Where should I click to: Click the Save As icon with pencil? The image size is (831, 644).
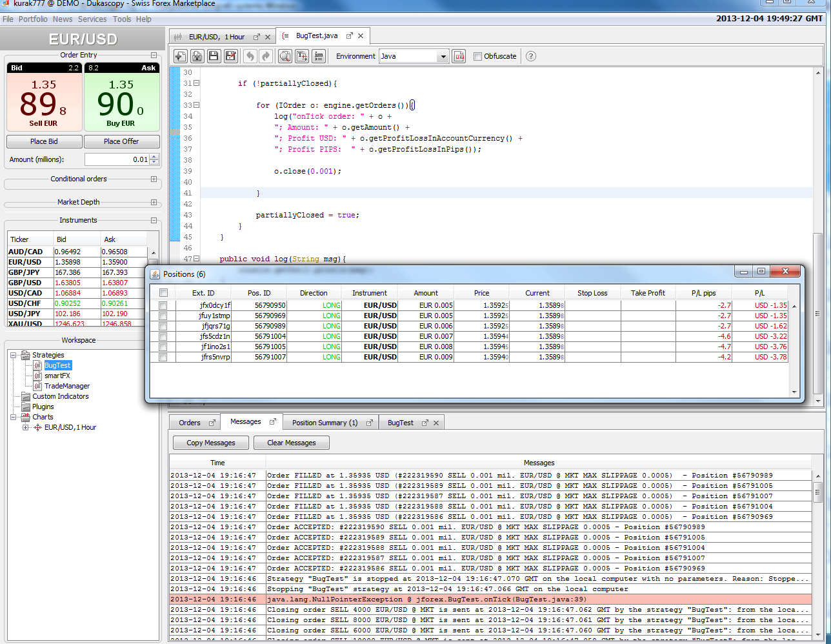point(231,56)
